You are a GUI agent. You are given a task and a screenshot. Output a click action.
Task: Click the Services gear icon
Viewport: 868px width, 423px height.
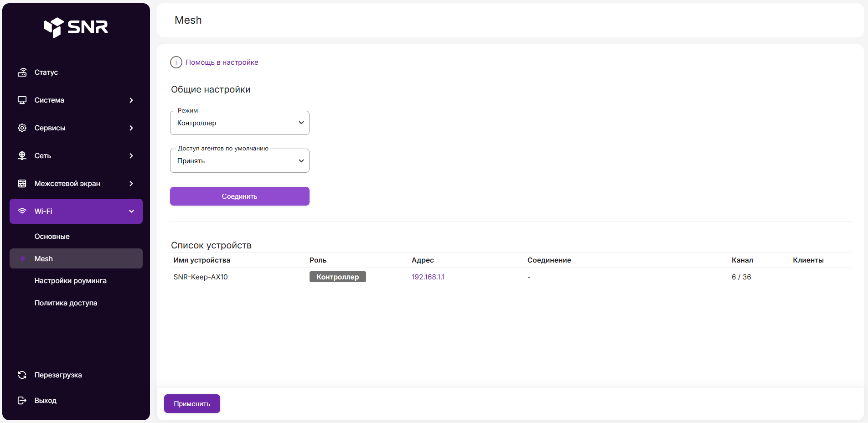point(22,128)
